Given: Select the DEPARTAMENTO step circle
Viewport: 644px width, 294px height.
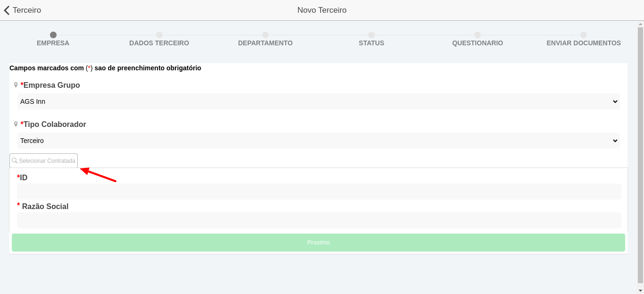Looking at the screenshot, I should 265,35.
